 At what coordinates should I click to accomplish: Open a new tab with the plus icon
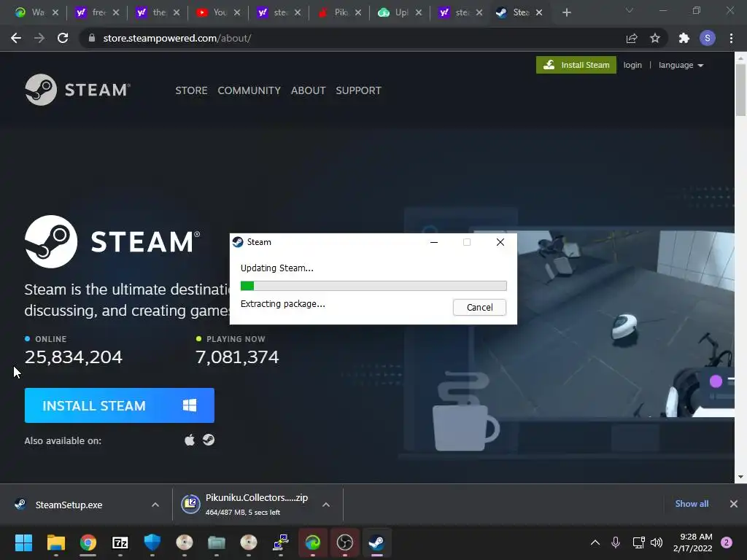pos(566,12)
